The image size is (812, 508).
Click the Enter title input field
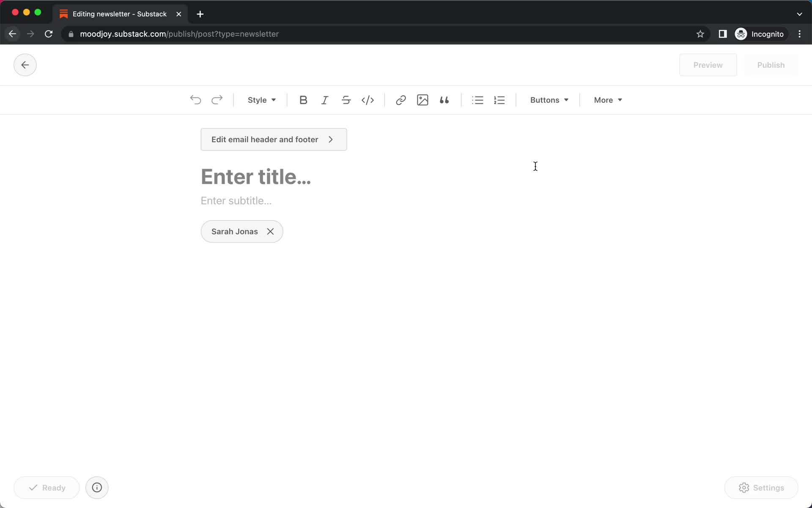[255, 176]
